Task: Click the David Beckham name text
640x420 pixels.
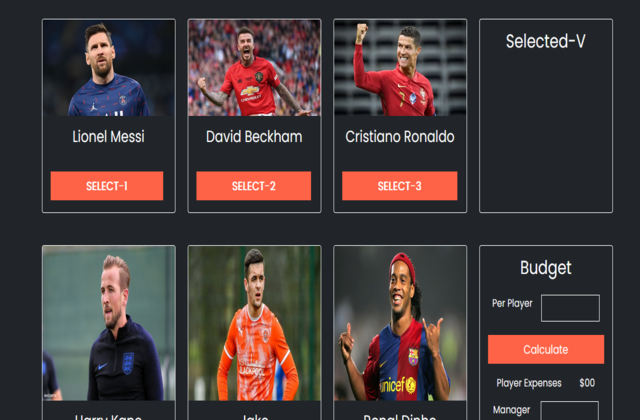Action: point(254,137)
